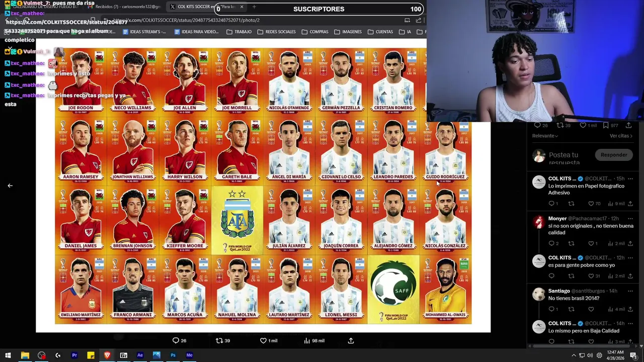Click the Gareth Bale sticker

pos(237,151)
